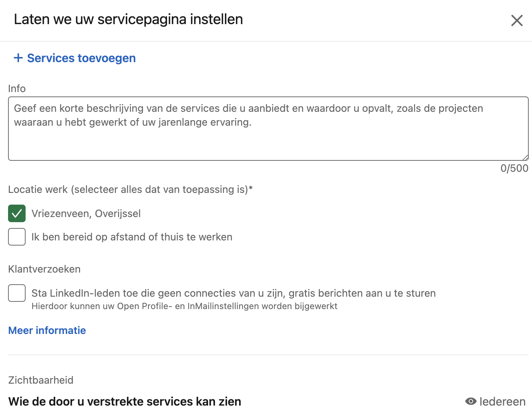Click the 0/500 character counter
Image resolution: width=532 pixels, height=418 pixels.
pos(514,168)
